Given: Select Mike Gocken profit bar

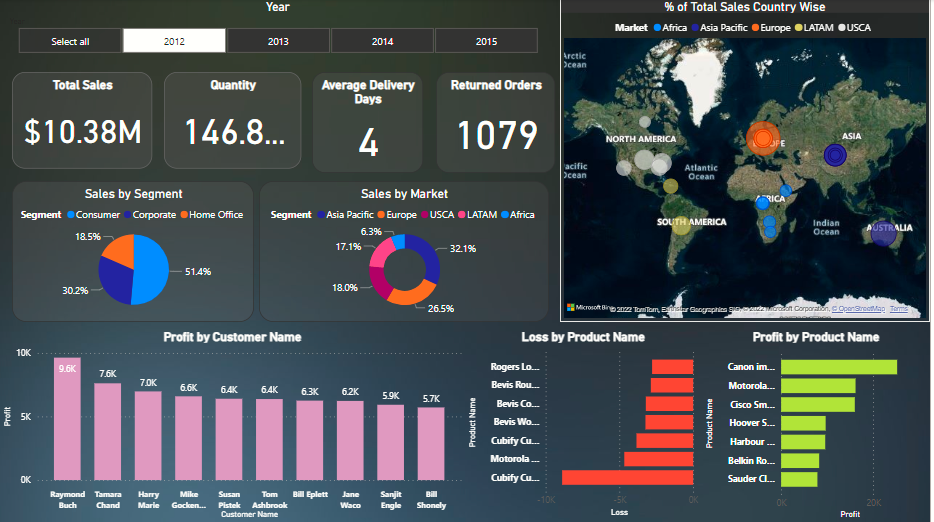Looking at the screenshot, I should [x=189, y=438].
